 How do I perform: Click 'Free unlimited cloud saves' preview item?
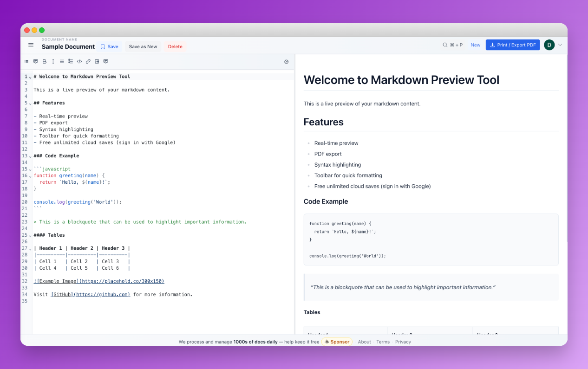point(372,186)
